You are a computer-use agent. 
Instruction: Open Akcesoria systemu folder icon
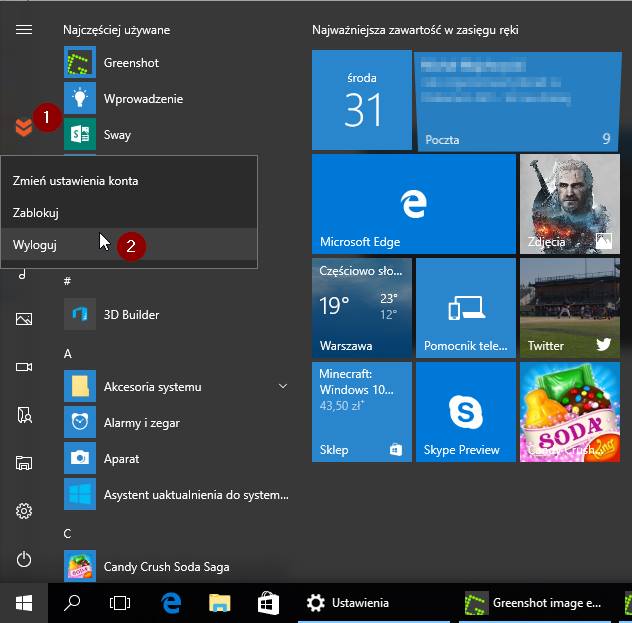tap(80, 386)
